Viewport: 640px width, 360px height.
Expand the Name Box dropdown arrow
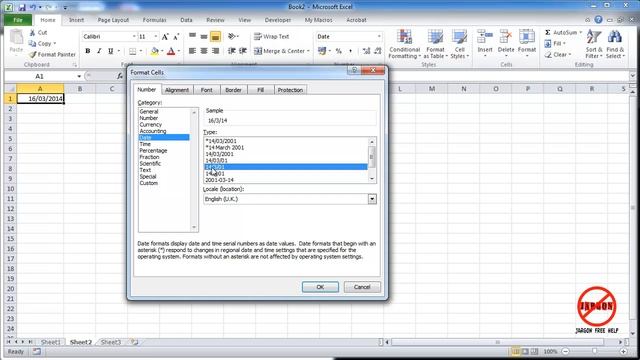pos(79,76)
